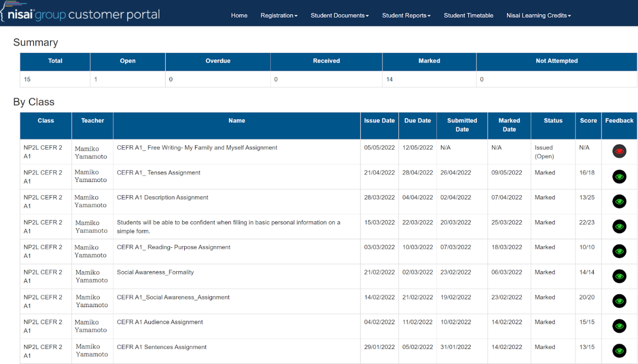Click score '16/18' for Tenses Assignment
This screenshot has height=364, width=638.
pos(587,173)
